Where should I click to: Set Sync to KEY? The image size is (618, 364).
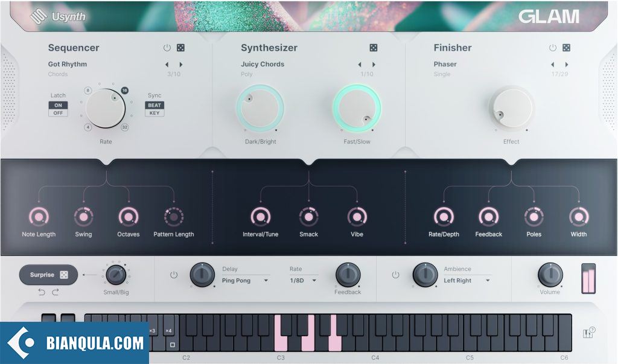click(154, 113)
